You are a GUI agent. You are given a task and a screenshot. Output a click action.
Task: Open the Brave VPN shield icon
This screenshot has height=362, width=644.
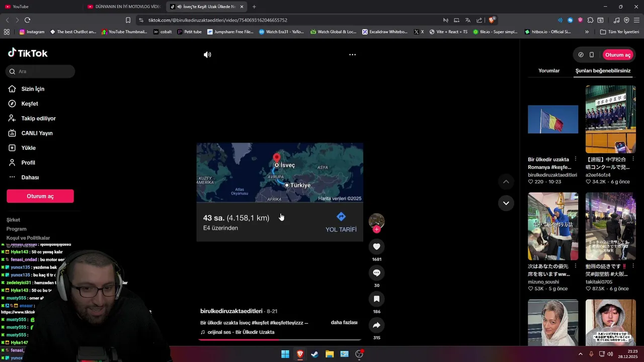point(626,20)
